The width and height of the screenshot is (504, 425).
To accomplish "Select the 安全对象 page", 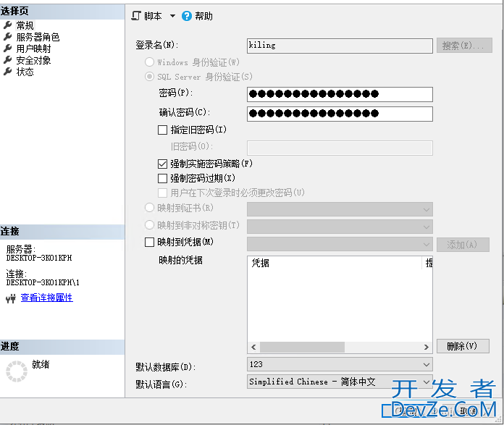I will pyautogui.click(x=34, y=60).
